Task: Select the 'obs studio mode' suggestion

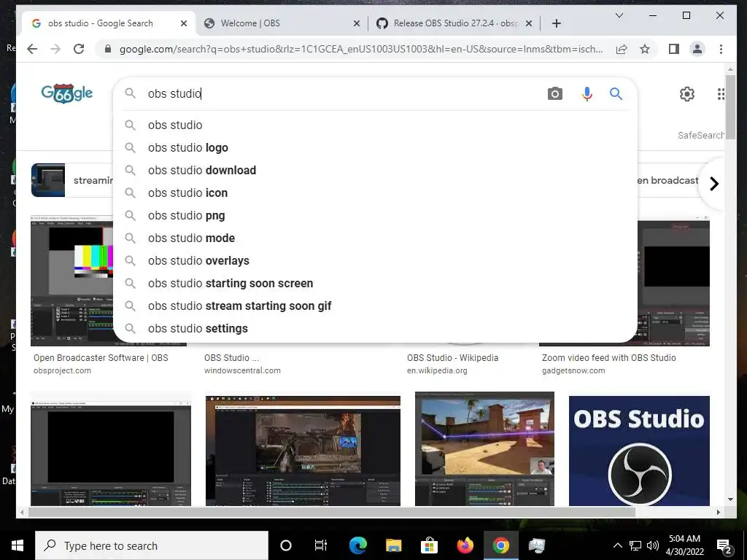Action: pyautogui.click(x=376, y=238)
